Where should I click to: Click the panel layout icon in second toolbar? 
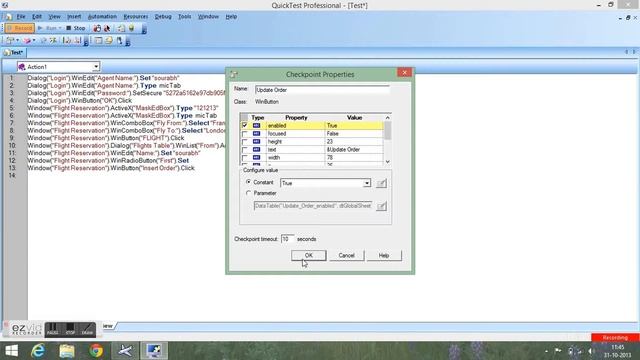tap(98, 40)
